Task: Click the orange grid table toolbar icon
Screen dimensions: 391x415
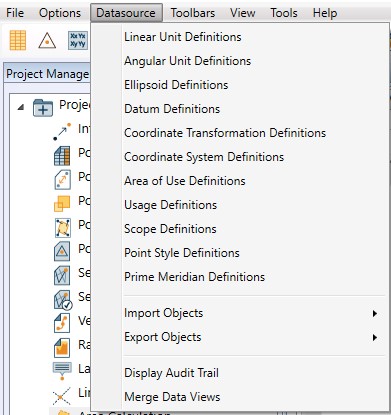Action: pyautogui.click(x=18, y=40)
